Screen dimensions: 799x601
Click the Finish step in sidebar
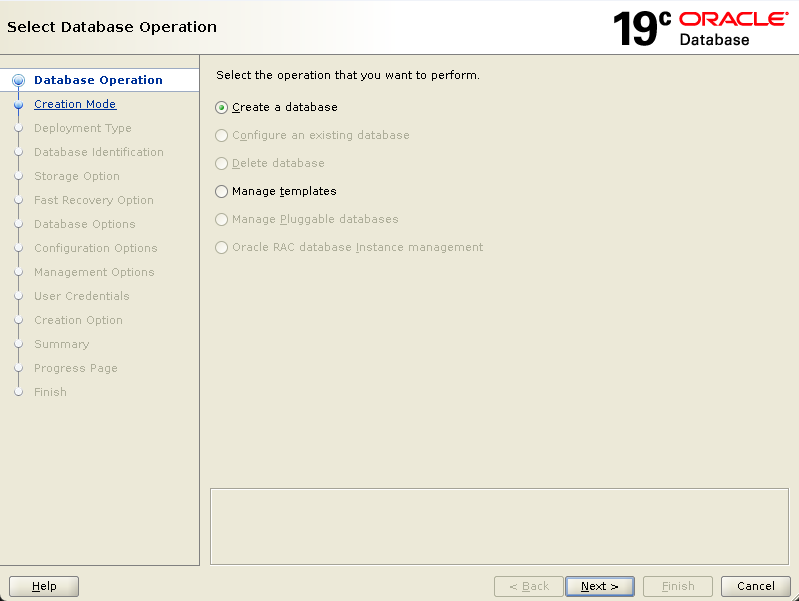tap(50, 392)
